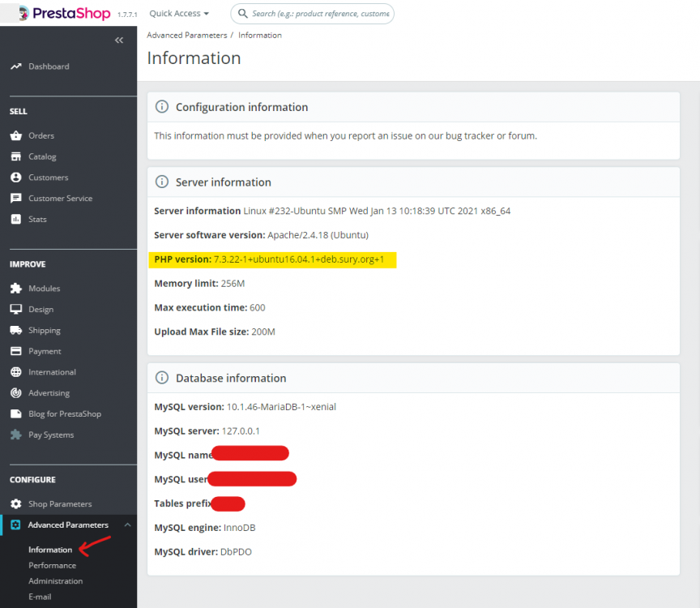The image size is (700, 608).
Task: Click the Max execution time 600 value
Action: pos(257,307)
